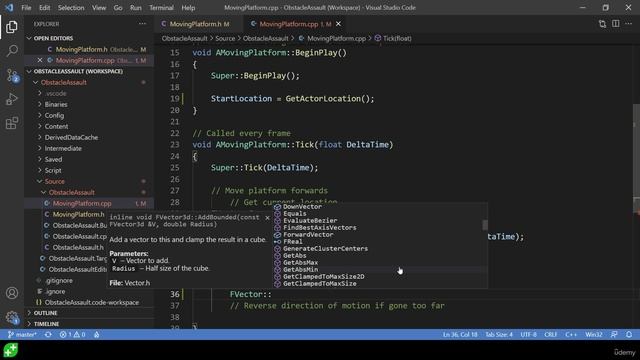Image resolution: width=640 pixels, height=360 pixels.
Task: Change Tab Size: 4 indentation setting
Action: 499,334
